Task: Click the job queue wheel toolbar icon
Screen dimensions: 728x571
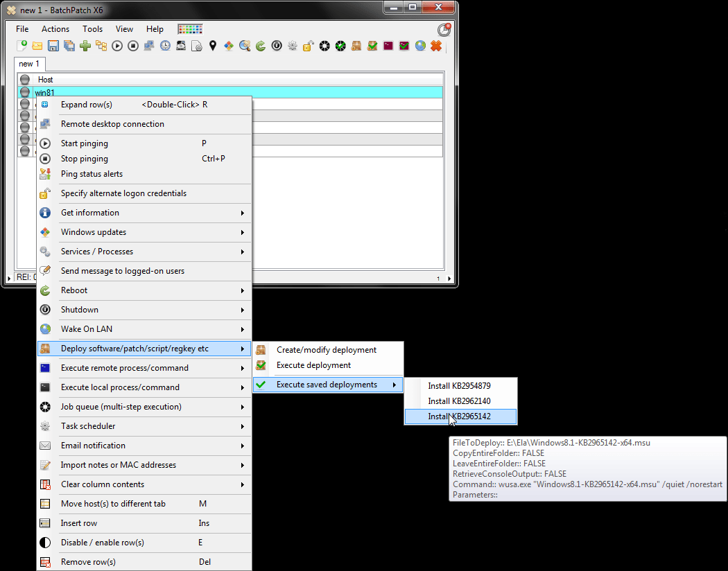Action: tap(324, 46)
